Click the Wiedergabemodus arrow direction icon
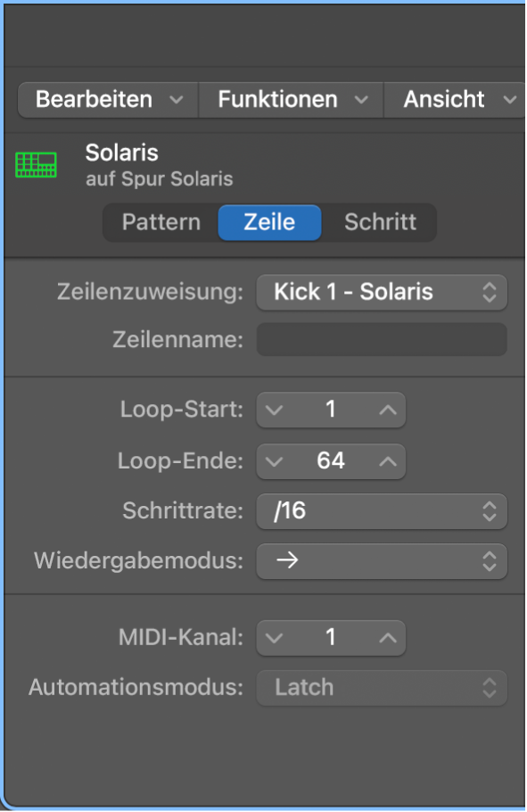 tap(285, 561)
